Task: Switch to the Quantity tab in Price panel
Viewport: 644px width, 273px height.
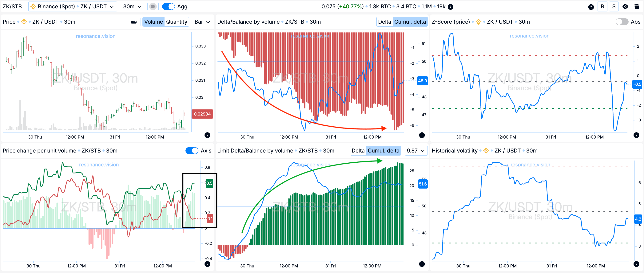Action: pos(177,22)
